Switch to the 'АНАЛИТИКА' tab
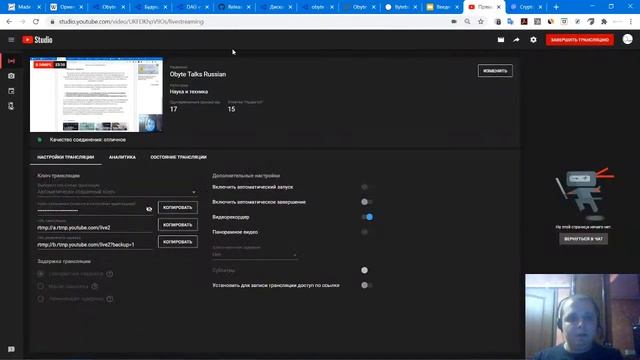The height and width of the screenshot is (360, 640). pyautogui.click(x=122, y=157)
